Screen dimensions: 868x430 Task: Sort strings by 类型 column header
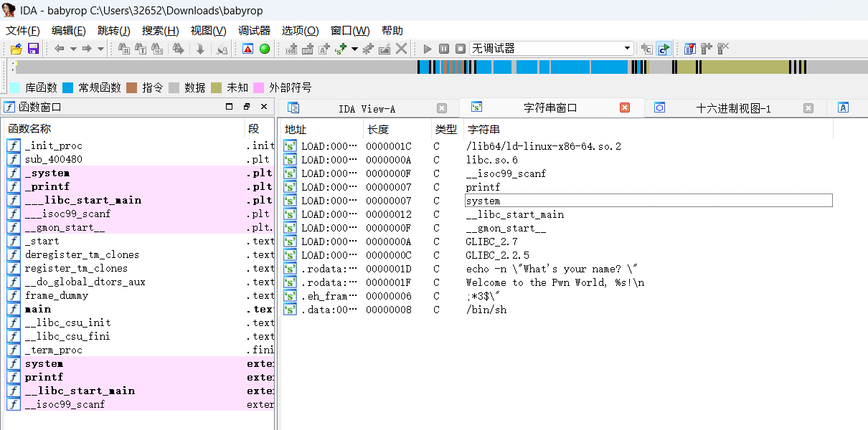tap(448, 130)
